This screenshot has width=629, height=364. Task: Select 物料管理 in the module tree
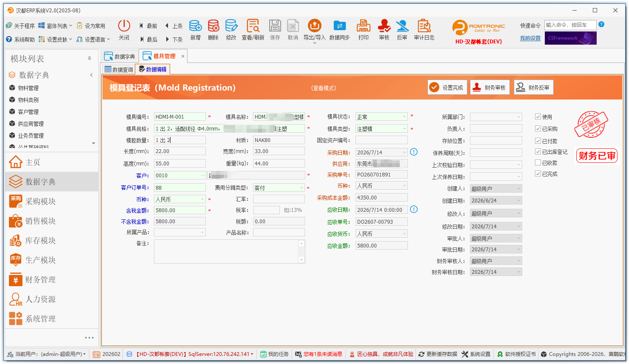tap(28, 88)
